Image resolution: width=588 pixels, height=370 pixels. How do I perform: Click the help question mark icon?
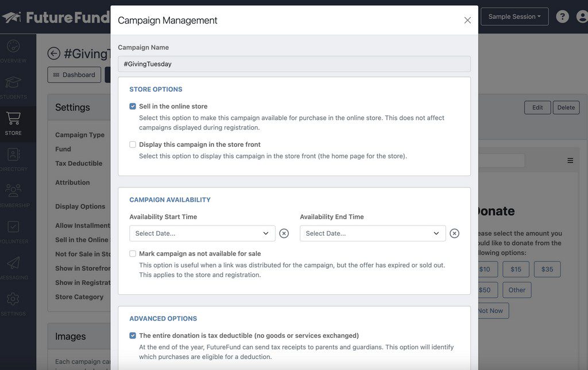click(562, 17)
